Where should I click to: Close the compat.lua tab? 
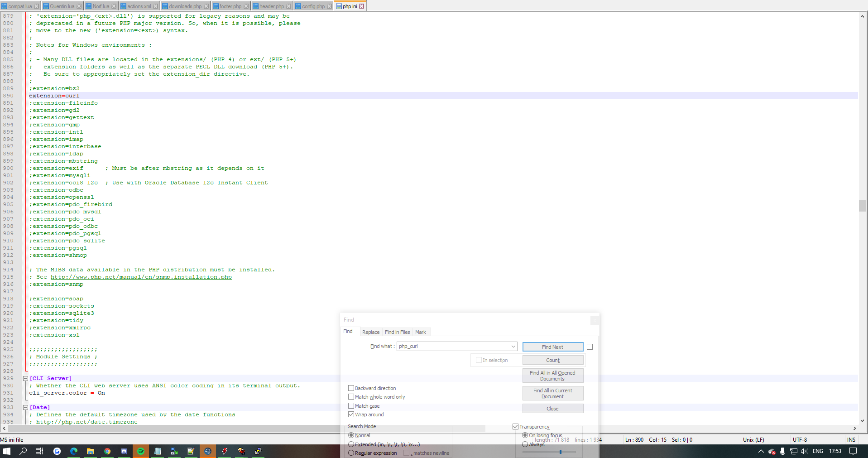pyautogui.click(x=37, y=6)
